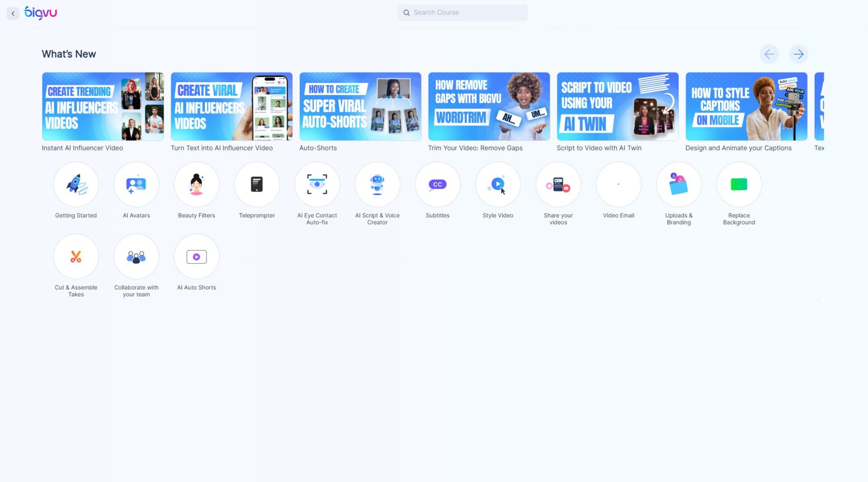Open the Script to Video with AI Twin thumbnail
This screenshot has width=868, height=482.
coord(618,107)
